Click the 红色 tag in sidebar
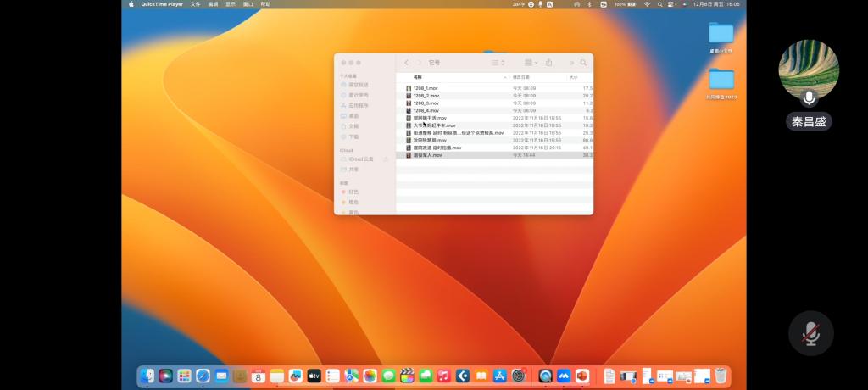The image size is (868, 390). 353,192
